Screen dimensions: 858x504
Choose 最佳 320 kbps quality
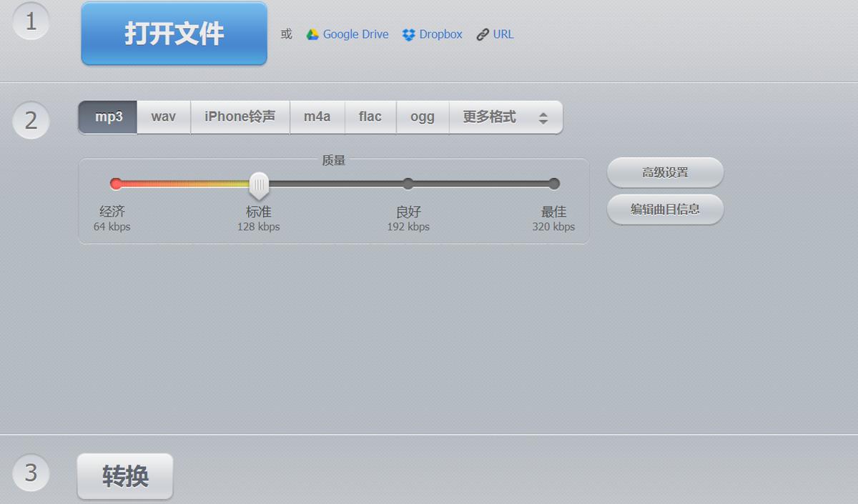click(554, 184)
